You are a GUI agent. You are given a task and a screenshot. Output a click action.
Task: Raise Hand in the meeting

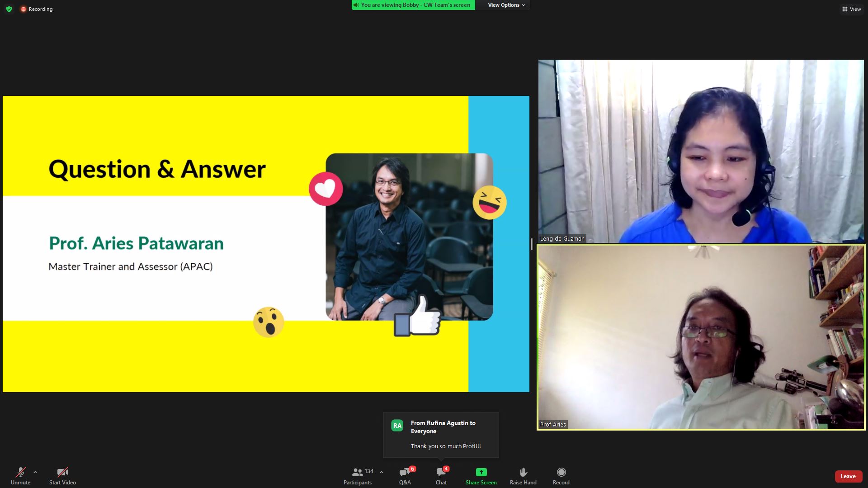click(x=523, y=476)
